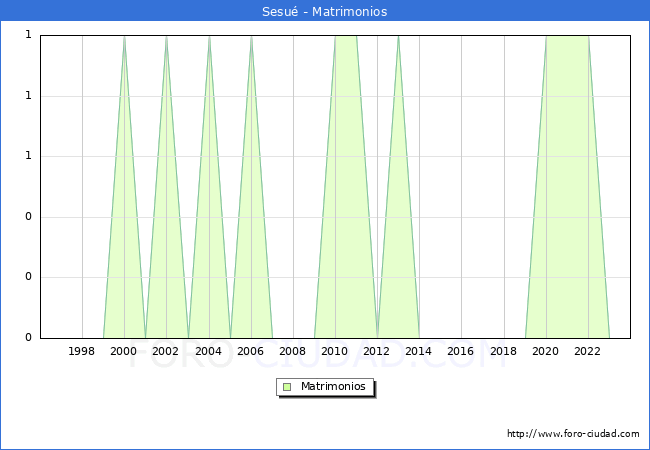This screenshot has height=450, width=650.
Task: Select the 2020 label on the x-axis
Action: (546, 351)
